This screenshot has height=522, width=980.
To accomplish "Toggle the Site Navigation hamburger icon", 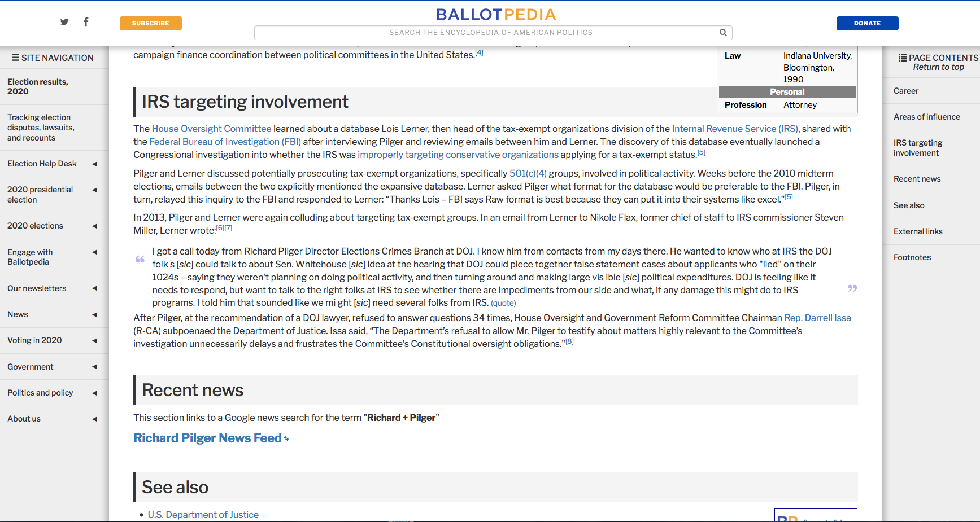I will (x=16, y=58).
